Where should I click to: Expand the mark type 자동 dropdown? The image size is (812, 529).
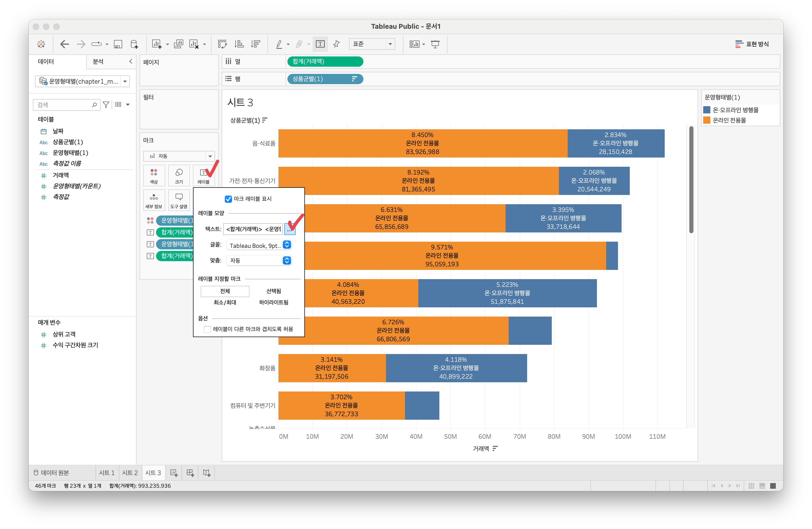[x=179, y=156]
